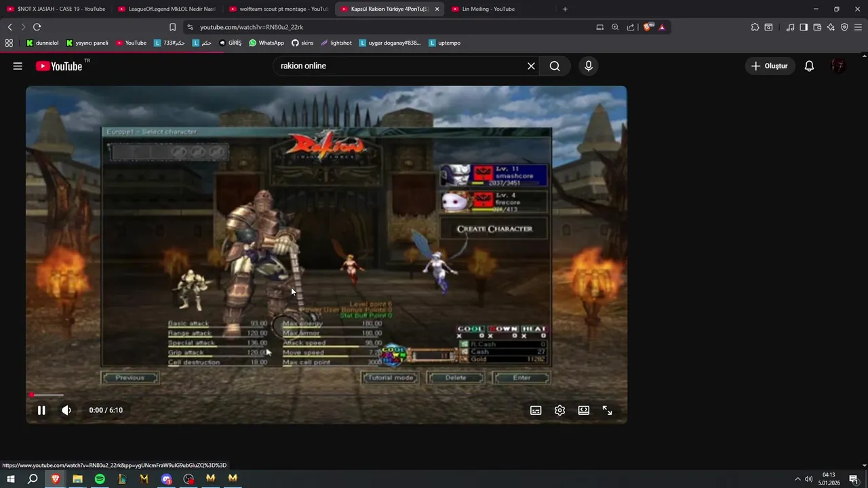Open 'GİRİŞ' bookmark

point(230,43)
